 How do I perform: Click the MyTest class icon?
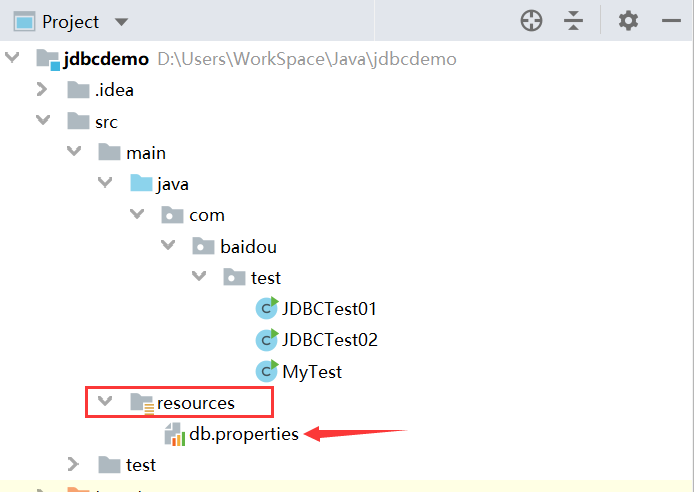pos(267,371)
